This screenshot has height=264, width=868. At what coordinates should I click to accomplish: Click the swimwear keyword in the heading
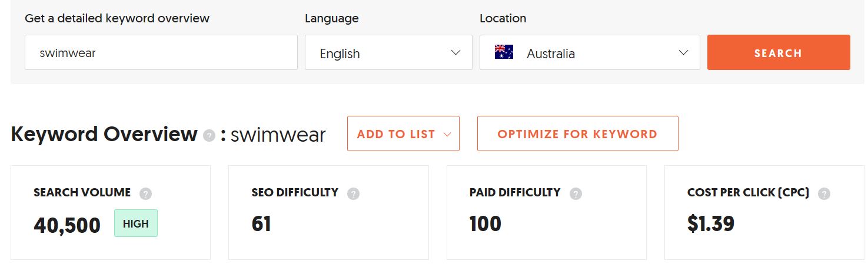278,135
